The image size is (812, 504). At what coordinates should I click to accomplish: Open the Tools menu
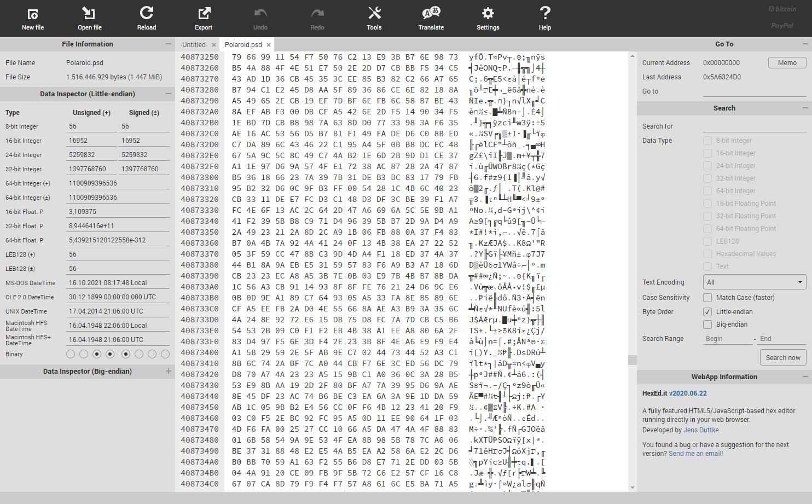click(x=374, y=18)
